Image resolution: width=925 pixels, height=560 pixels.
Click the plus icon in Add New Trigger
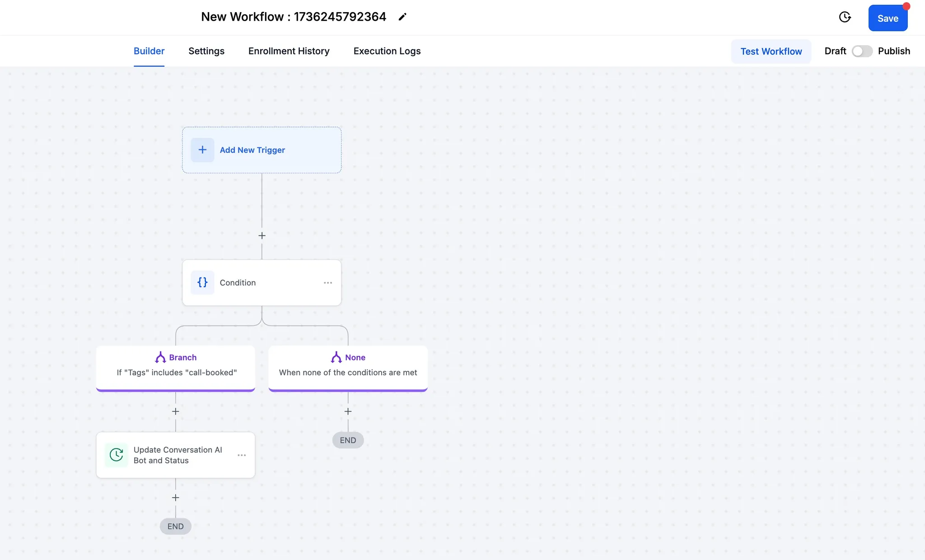coord(202,150)
